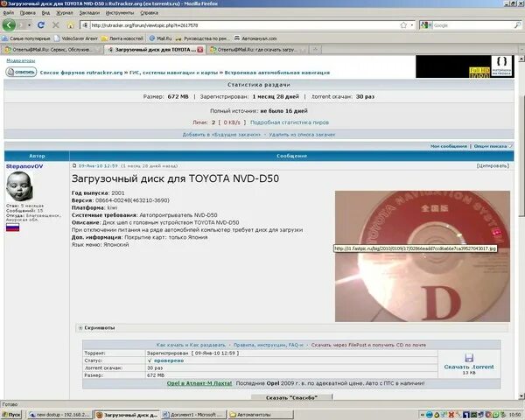Open ГИС, системы навигации и карты link
Image resolution: width=525 pixels, height=420 pixels.
pyautogui.click(x=173, y=73)
